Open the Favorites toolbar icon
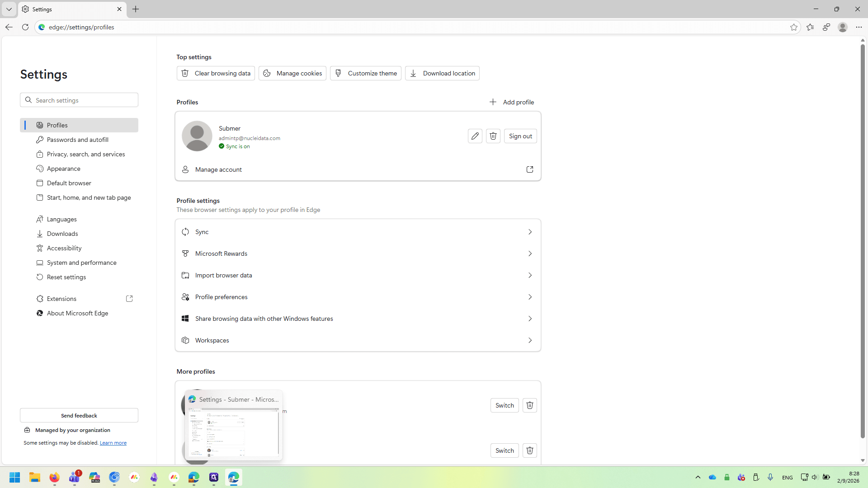 [x=810, y=27]
